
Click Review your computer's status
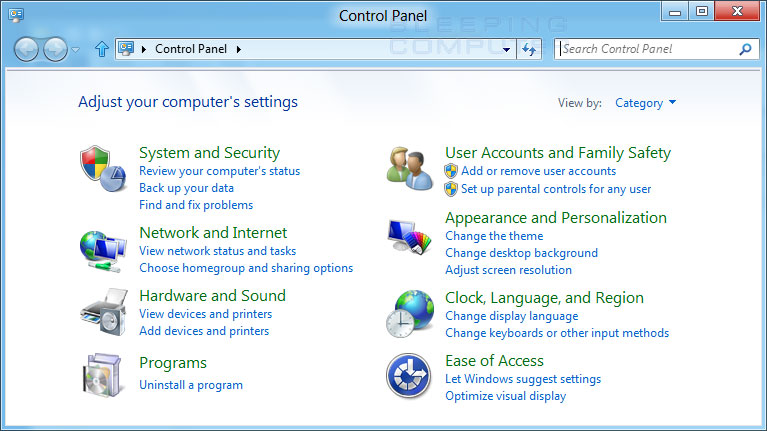[x=220, y=171]
